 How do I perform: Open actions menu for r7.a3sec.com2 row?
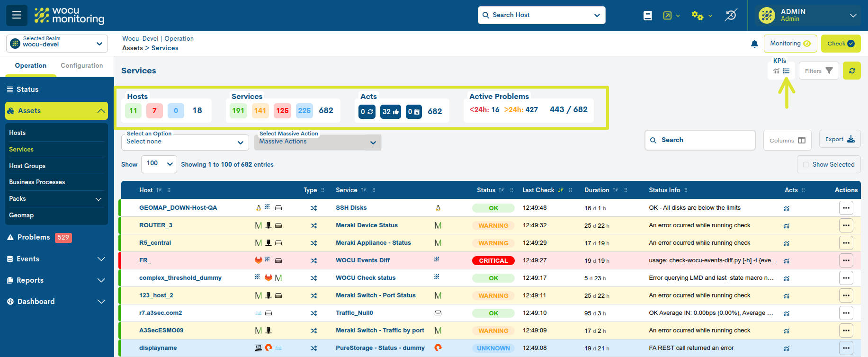pos(846,313)
